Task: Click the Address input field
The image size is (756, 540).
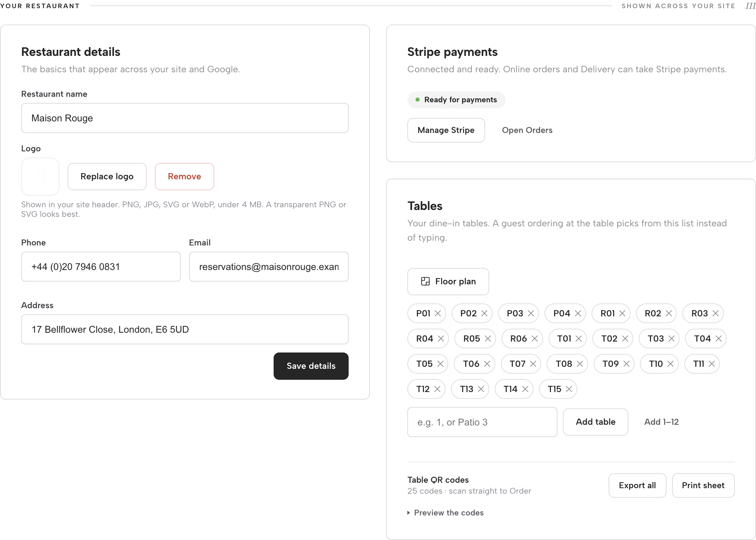Action: pyautogui.click(x=185, y=329)
